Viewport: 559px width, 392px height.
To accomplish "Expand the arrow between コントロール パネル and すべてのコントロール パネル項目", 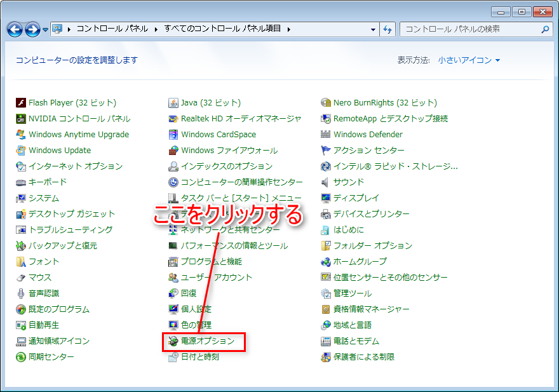I will click(x=156, y=29).
